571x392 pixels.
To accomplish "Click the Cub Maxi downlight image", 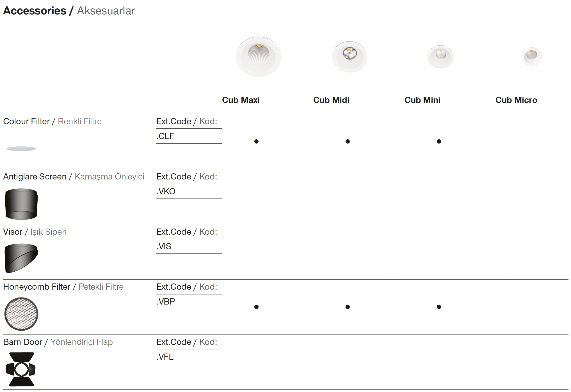I will pyautogui.click(x=258, y=57).
